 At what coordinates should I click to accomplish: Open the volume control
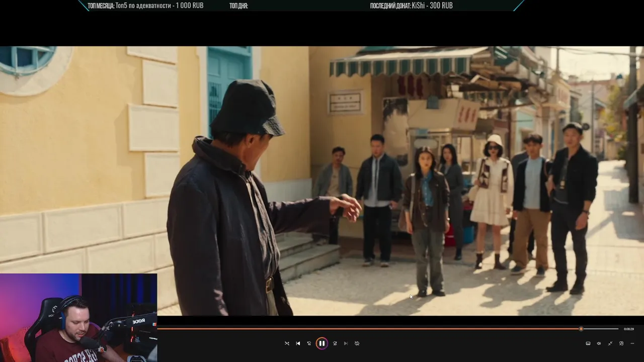[x=599, y=343]
